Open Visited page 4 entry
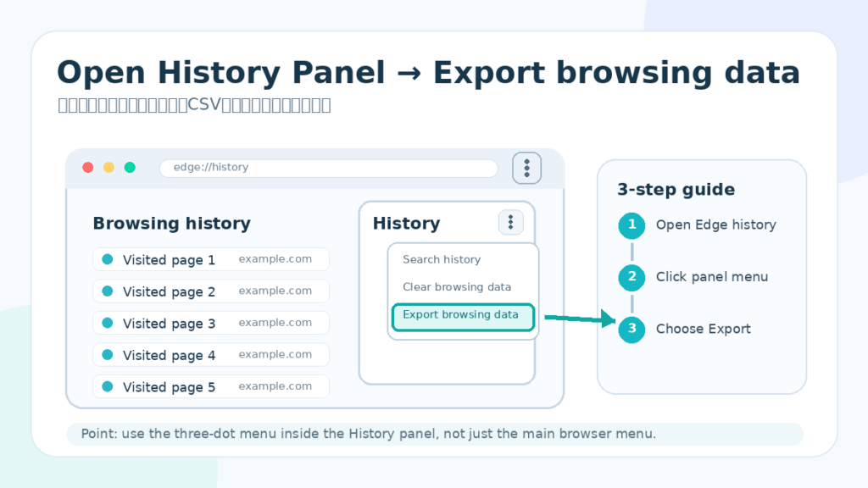Image resolution: width=868 pixels, height=488 pixels. click(211, 355)
